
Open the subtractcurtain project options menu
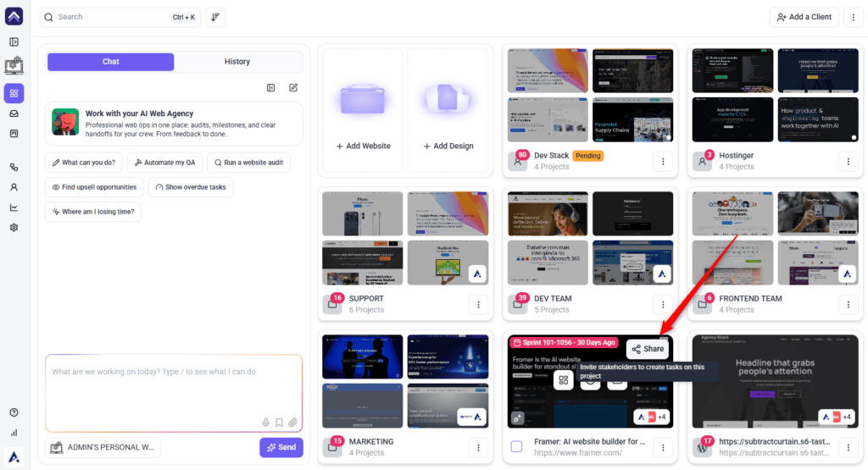[848, 447]
